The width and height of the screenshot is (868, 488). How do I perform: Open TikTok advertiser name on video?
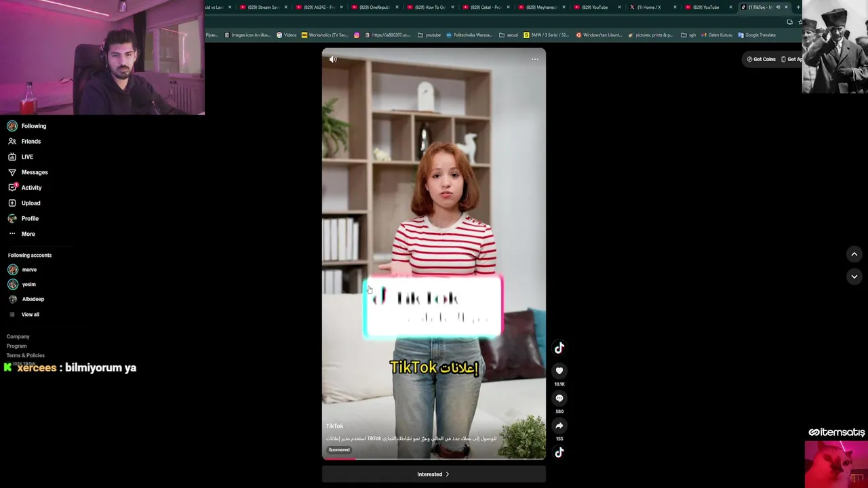coord(335,426)
